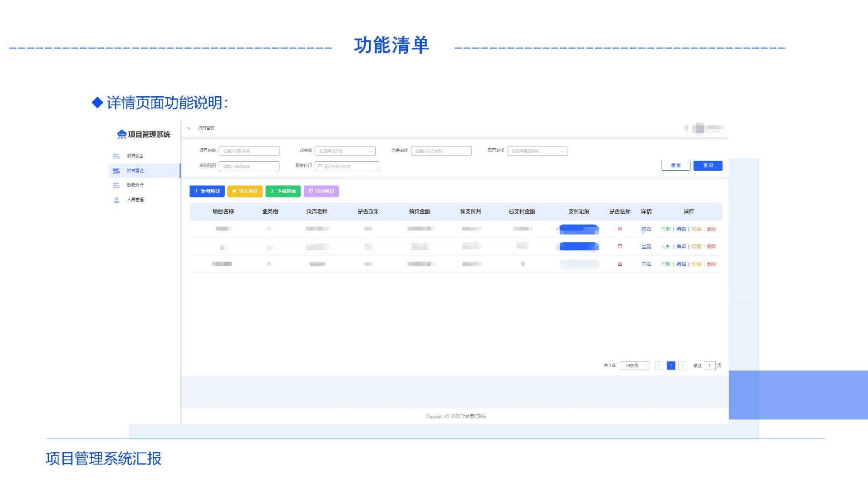Screen dimensions: 868x488
Task: Open the 人员管理 menu item
Action: [x=135, y=200]
